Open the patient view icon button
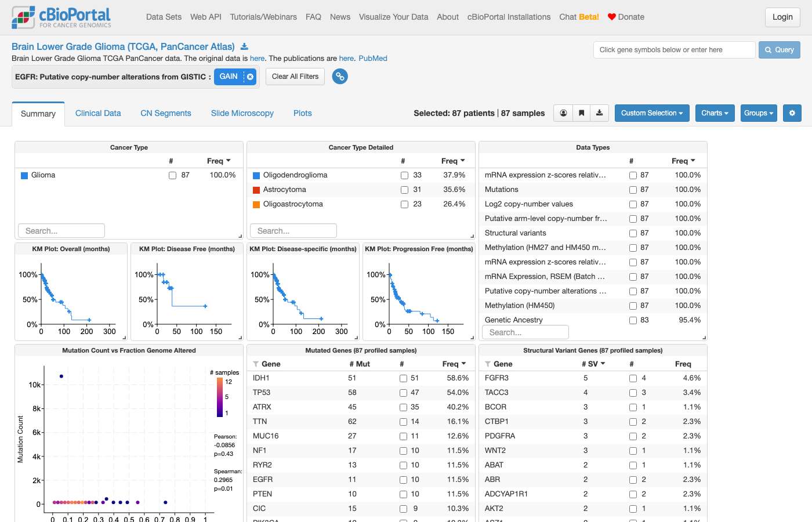The image size is (812, 522). click(563, 113)
